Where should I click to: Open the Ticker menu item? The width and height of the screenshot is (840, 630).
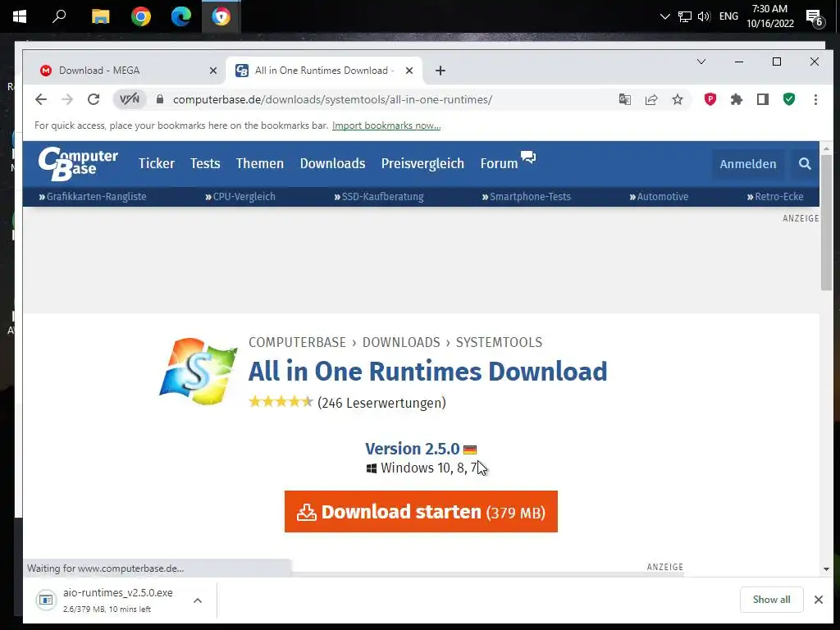[x=157, y=163]
